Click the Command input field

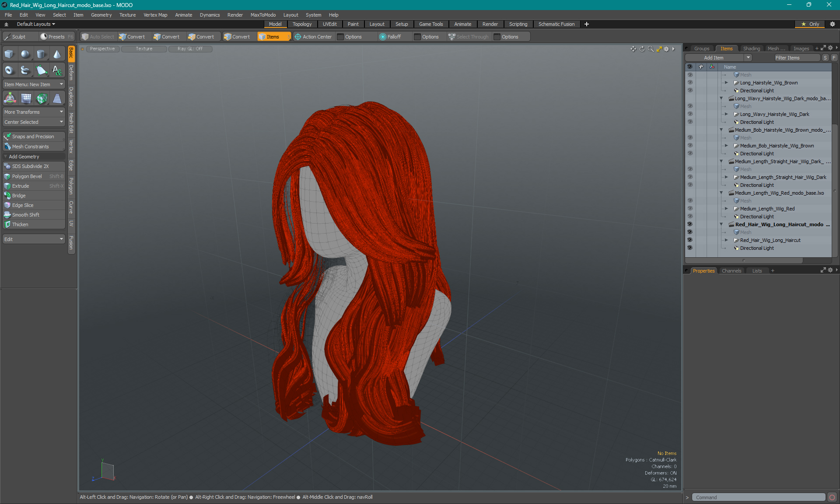[x=759, y=497]
